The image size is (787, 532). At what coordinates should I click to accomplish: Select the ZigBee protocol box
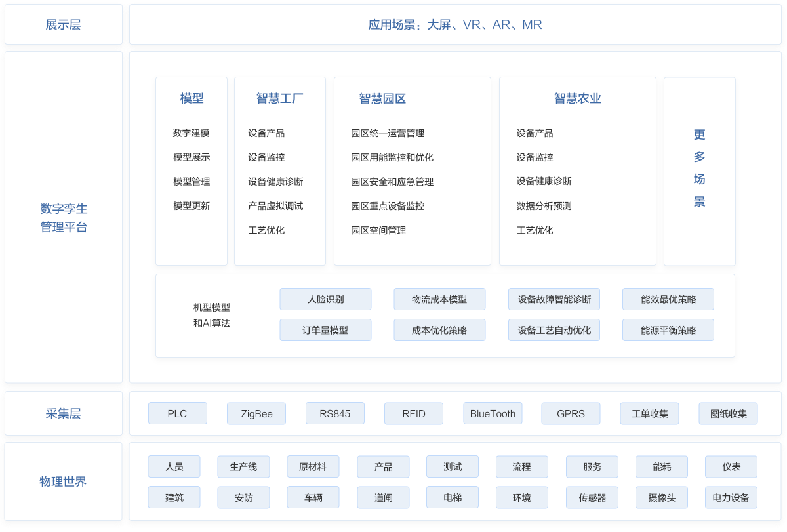click(256, 413)
